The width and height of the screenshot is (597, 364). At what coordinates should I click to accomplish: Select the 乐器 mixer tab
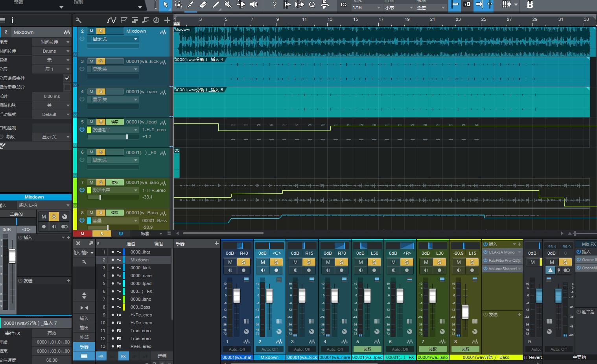84,347
